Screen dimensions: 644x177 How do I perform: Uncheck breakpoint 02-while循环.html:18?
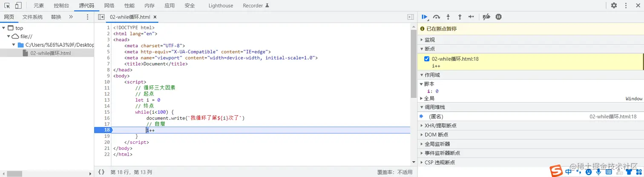[427, 59]
